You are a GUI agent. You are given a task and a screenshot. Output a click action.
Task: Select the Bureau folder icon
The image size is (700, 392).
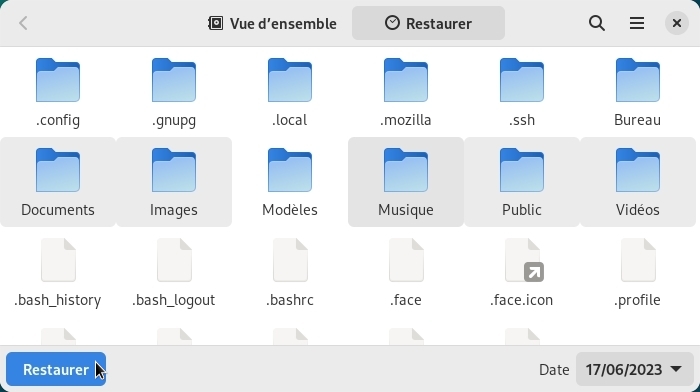coord(638,80)
